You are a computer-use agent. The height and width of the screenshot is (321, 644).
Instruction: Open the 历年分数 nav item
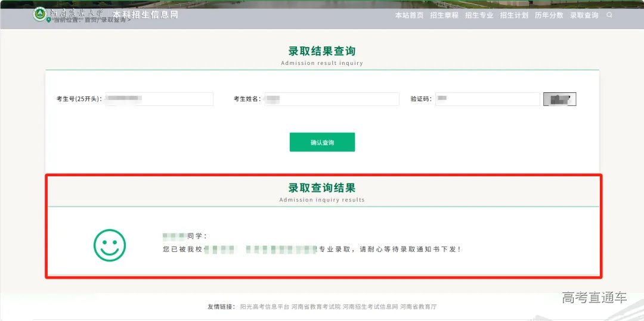549,15
